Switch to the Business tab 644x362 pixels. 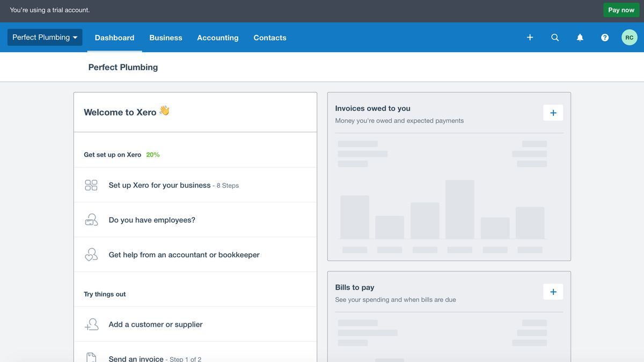[165, 37]
